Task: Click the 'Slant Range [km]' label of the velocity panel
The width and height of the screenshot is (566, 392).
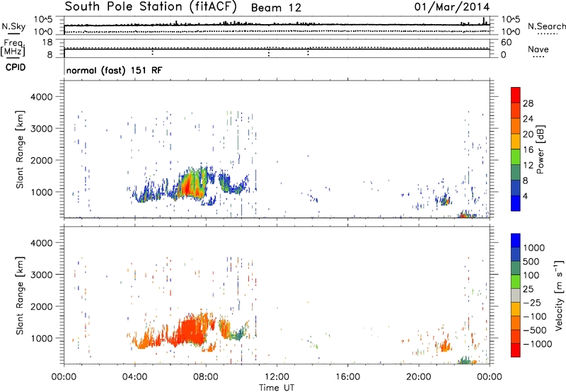Action: tap(20, 296)
